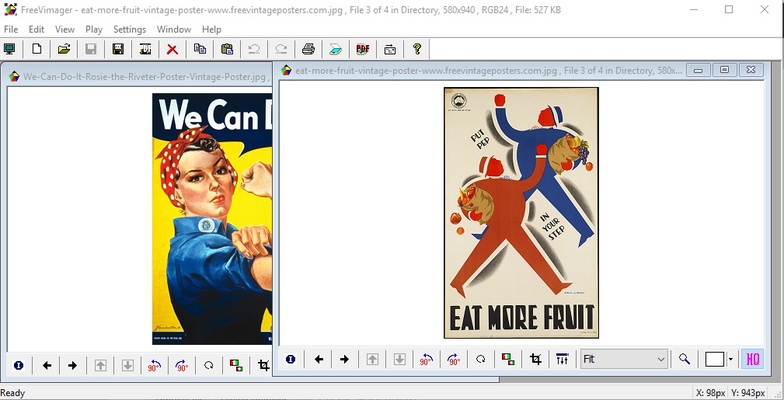Screen dimensions: 784x400
Task: Open the Fit zoom dropdown
Action: tap(624, 359)
